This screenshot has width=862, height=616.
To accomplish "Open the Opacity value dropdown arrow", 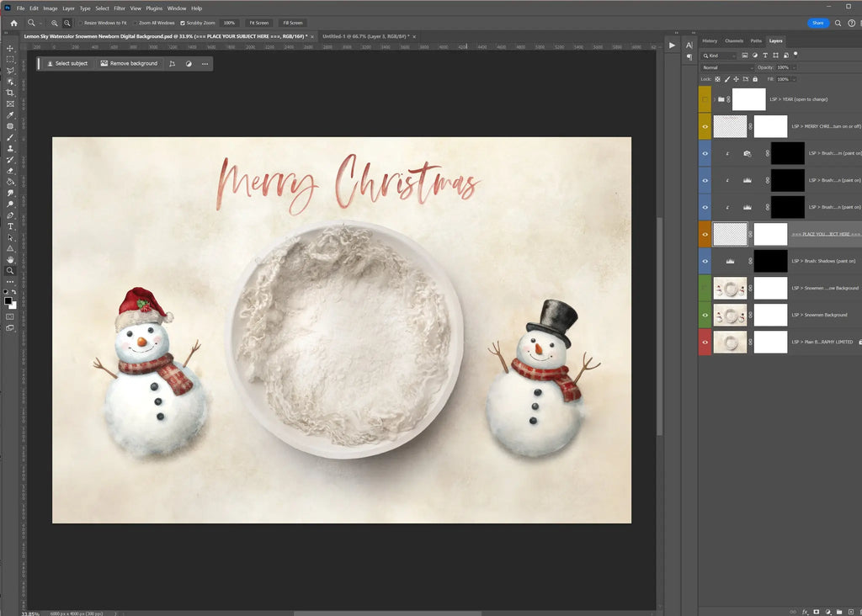I will pos(793,67).
